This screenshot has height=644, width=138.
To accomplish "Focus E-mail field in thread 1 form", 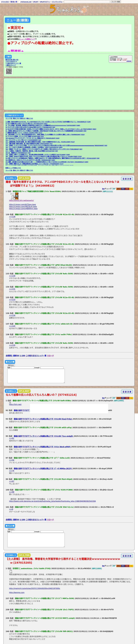I will tap(52, 368).
